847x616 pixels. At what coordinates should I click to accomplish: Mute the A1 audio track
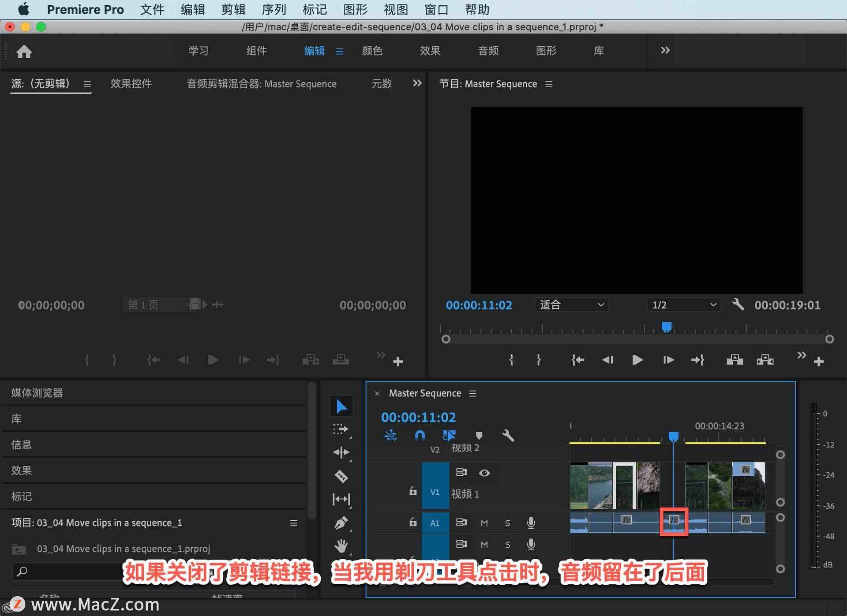(484, 523)
